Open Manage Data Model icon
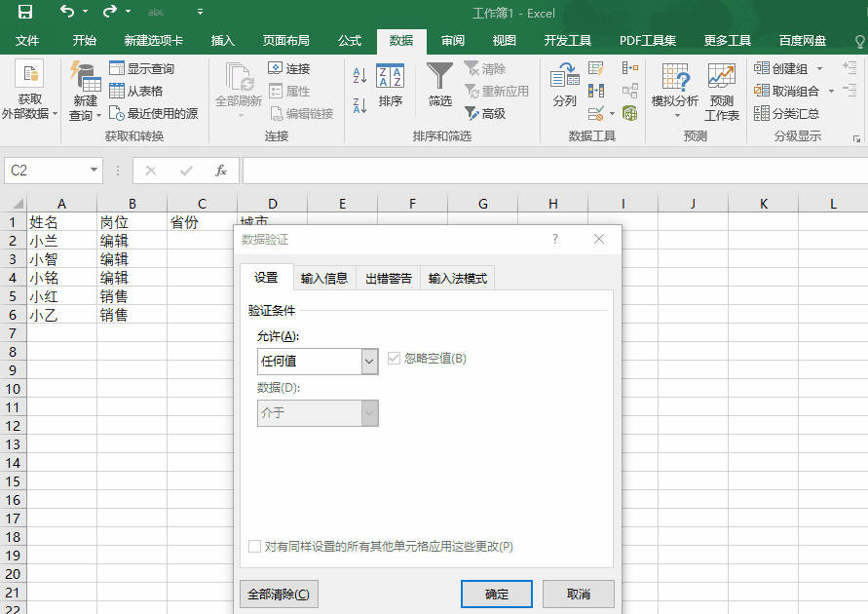The width and height of the screenshot is (868, 614). click(630, 113)
